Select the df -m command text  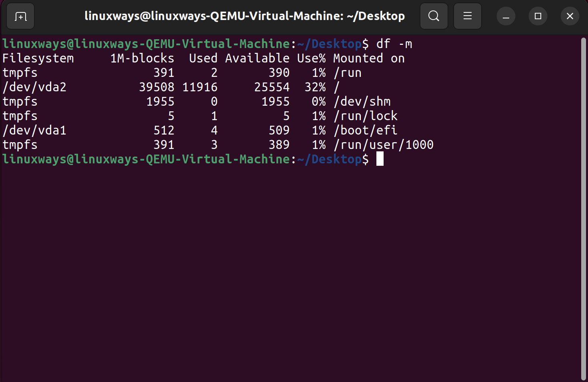click(x=394, y=43)
